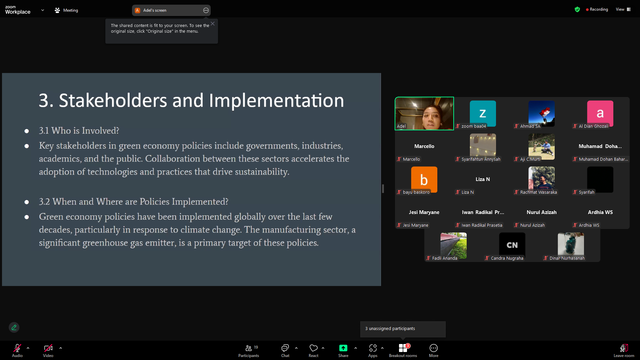Select the Muhamad Dohan Bahar participant tile

click(600, 147)
